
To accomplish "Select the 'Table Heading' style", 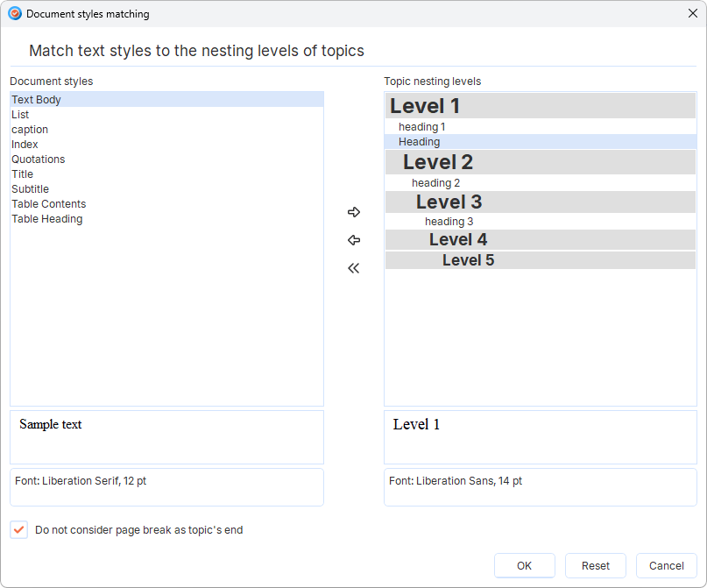I will click(x=47, y=219).
